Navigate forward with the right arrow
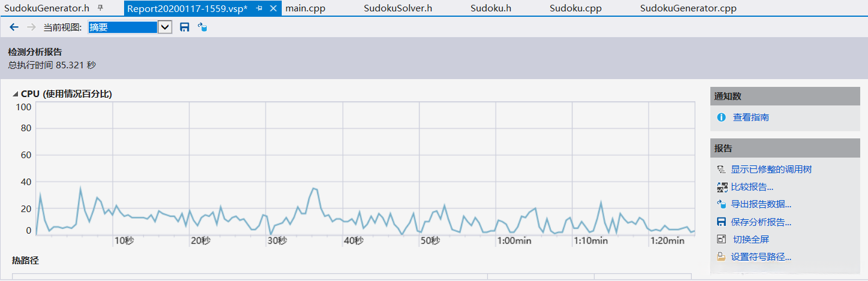Viewport: 868px width, 281px height. pyautogui.click(x=31, y=27)
